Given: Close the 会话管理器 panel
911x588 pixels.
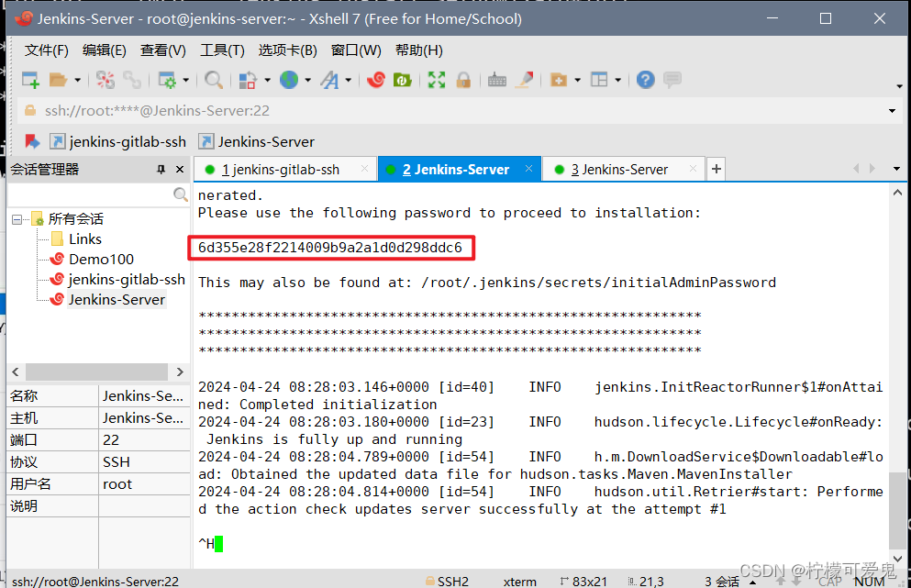Looking at the screenshot, I should click(180, 170).
